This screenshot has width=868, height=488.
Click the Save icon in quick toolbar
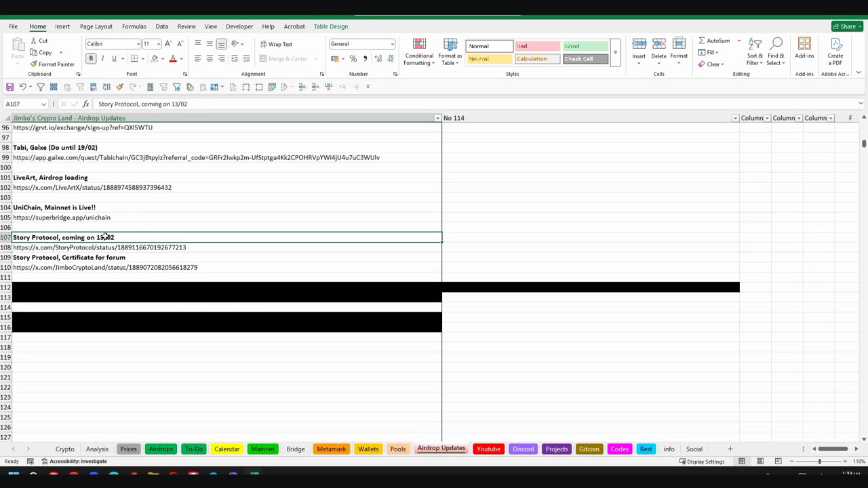point(9,87)
